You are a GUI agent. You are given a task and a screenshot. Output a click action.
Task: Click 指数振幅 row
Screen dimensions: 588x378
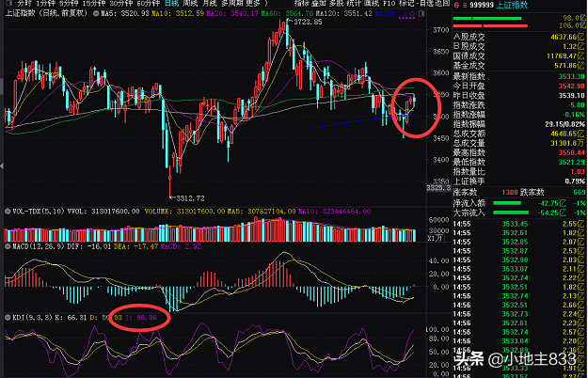click(x=518, y=124)
